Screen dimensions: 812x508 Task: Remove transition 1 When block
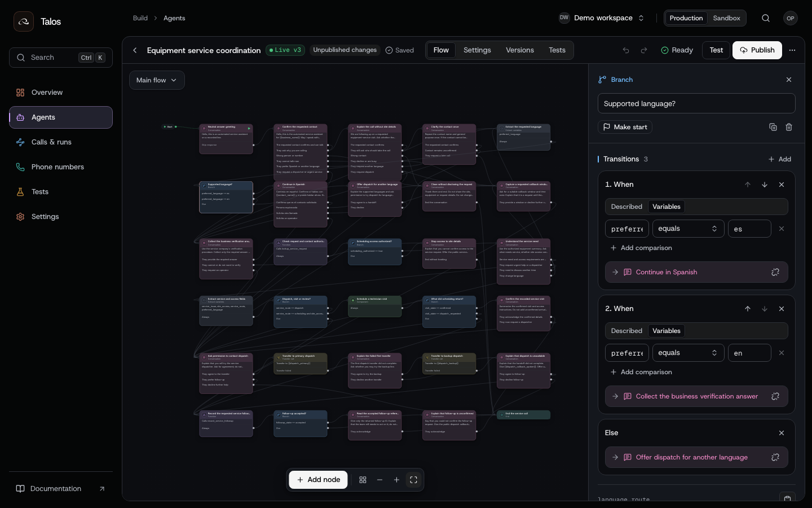782,185
